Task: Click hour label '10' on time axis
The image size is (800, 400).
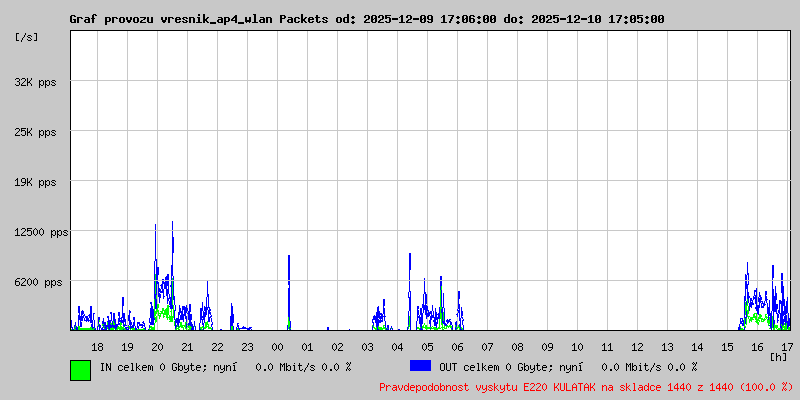Action: pyautogui.click(x=578, y=347)
